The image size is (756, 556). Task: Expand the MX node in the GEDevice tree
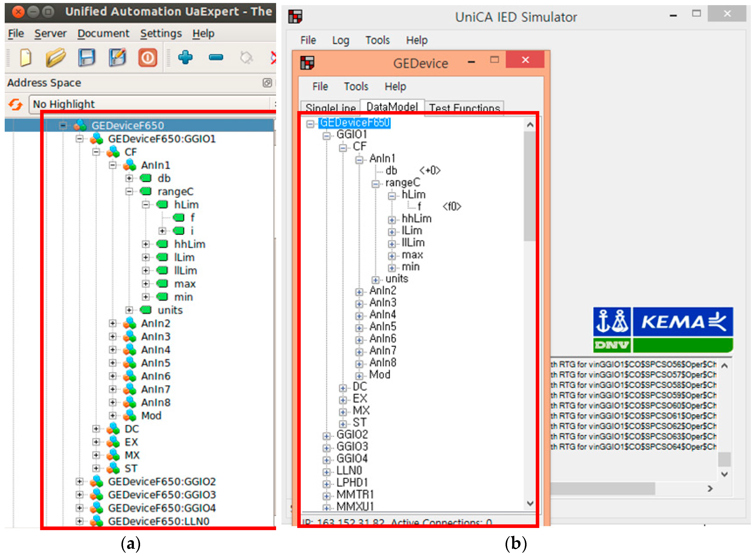(x=343, y=412)
